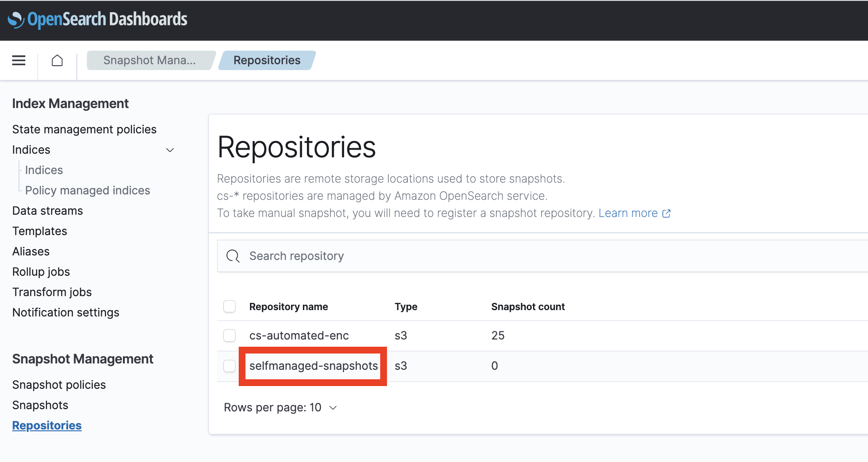Collapse the Indices sidebar section chevron
The height and width of the screenshot is (462, 868).
[x=170, y=150]
